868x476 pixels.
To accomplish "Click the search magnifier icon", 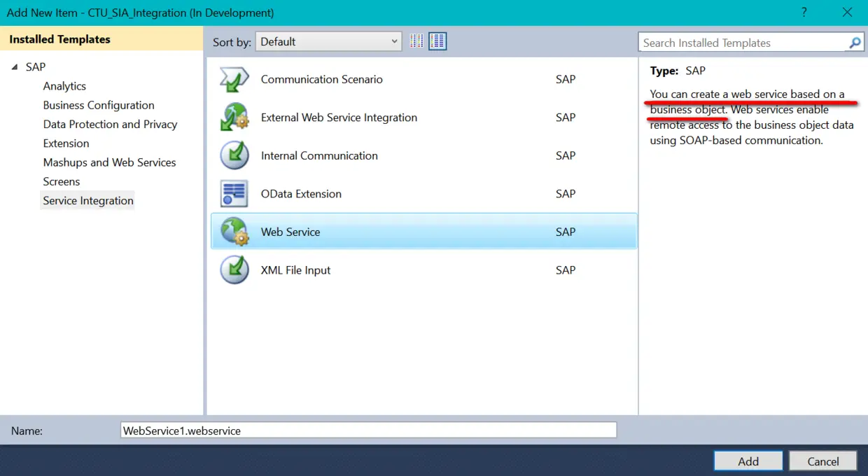I will [855, 43].
